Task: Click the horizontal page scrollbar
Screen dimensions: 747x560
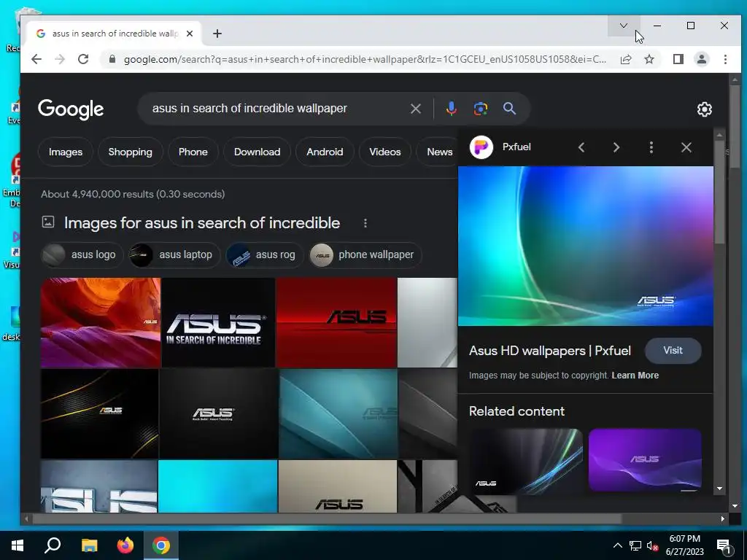Action: tap(327, 519)
